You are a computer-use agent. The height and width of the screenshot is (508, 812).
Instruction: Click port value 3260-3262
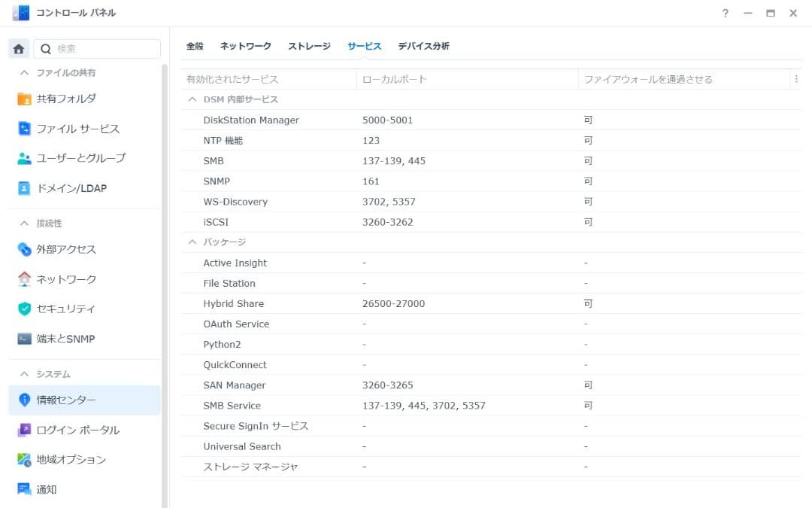pyautogui.click(x=387, y=222)
